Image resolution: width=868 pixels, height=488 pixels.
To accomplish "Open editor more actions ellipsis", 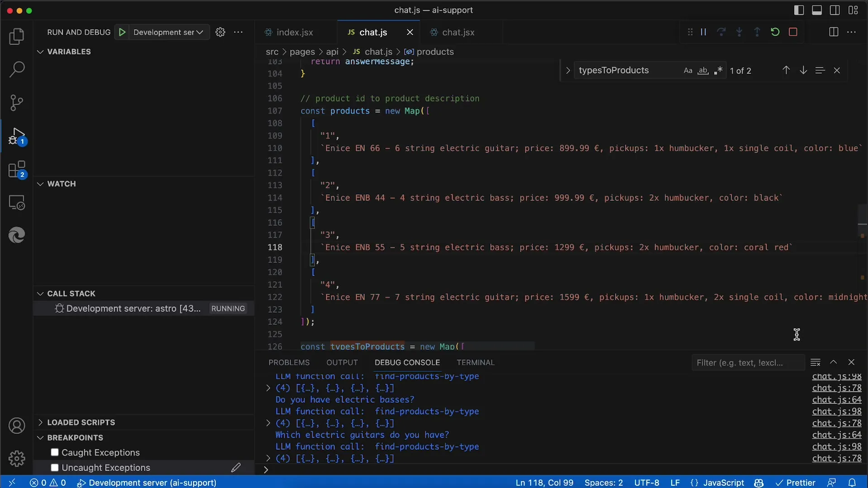I will 851,32.
